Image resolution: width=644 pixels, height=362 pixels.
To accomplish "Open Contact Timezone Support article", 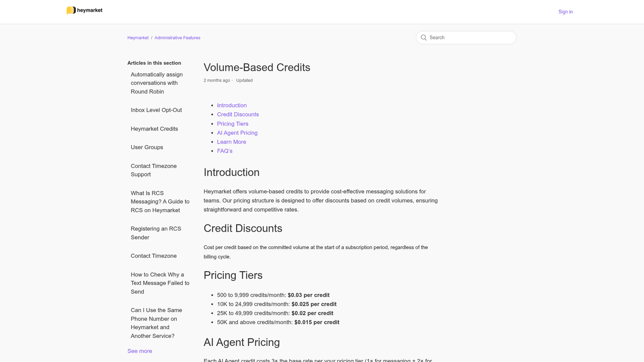I will [154, 170].
